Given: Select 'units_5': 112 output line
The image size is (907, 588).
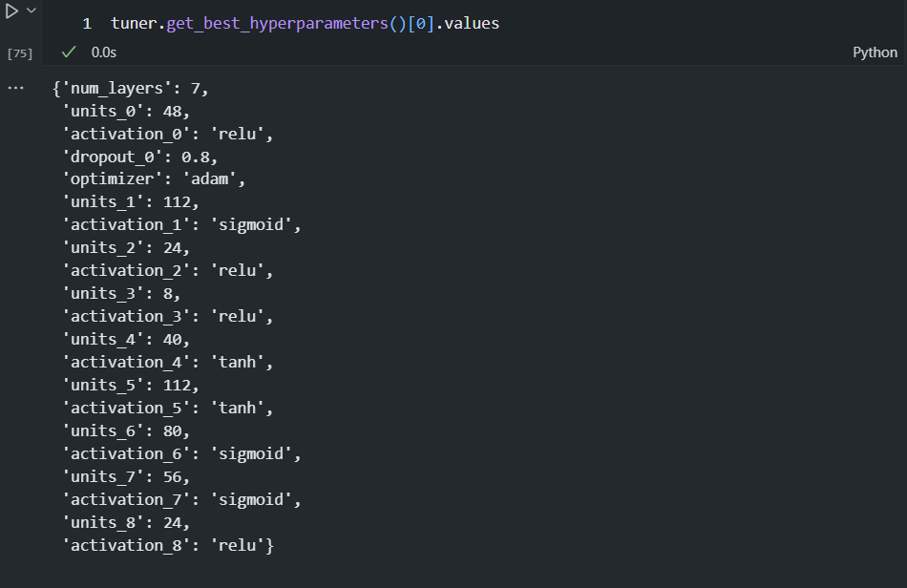Looking at the screenshot, I should point(131,386).
